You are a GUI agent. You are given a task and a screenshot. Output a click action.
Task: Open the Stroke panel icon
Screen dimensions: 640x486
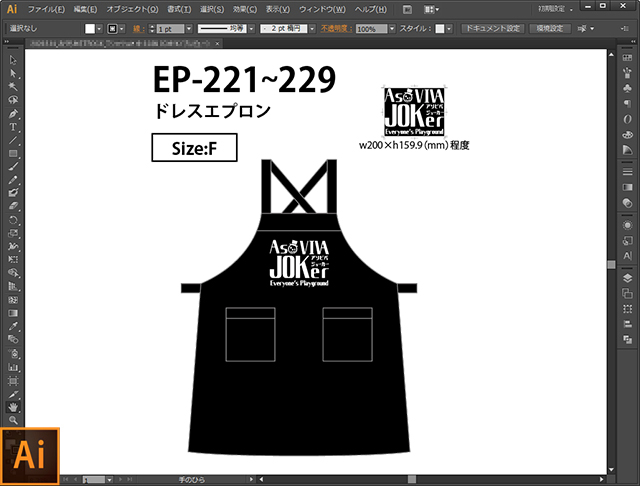click(627, 172)
